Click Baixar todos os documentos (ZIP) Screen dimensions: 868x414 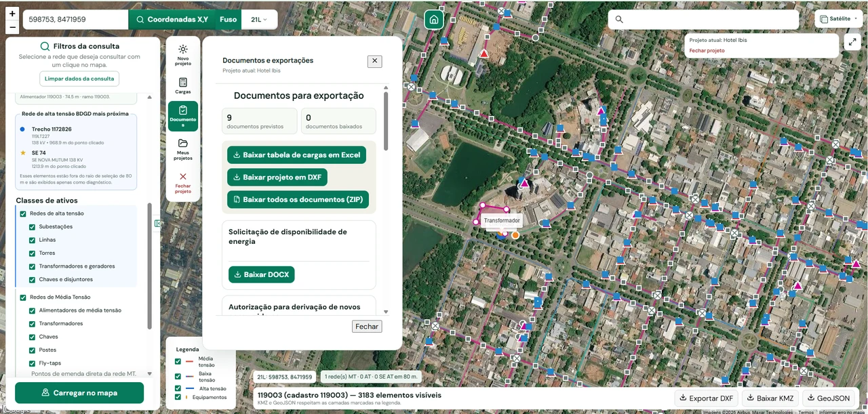pos(298,199)
